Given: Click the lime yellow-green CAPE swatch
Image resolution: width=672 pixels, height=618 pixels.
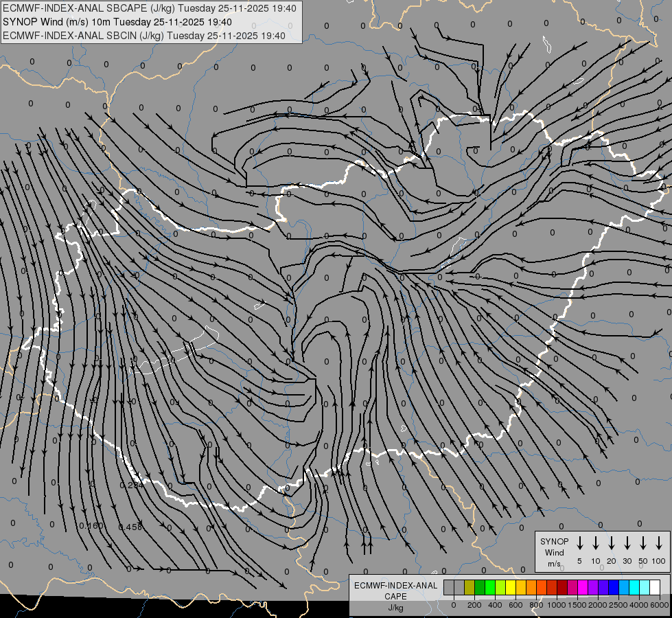Looking at the screenshot, I should (x=500, y=587).
